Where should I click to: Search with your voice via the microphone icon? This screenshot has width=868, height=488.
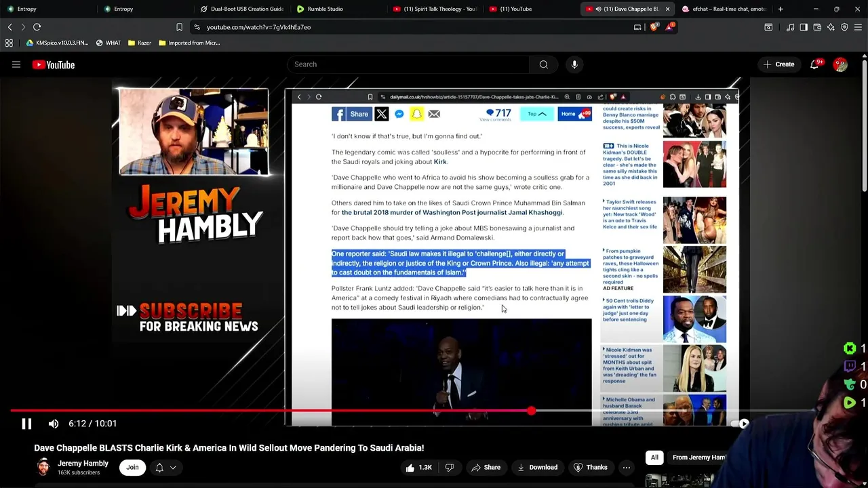(x=574, y=64)
